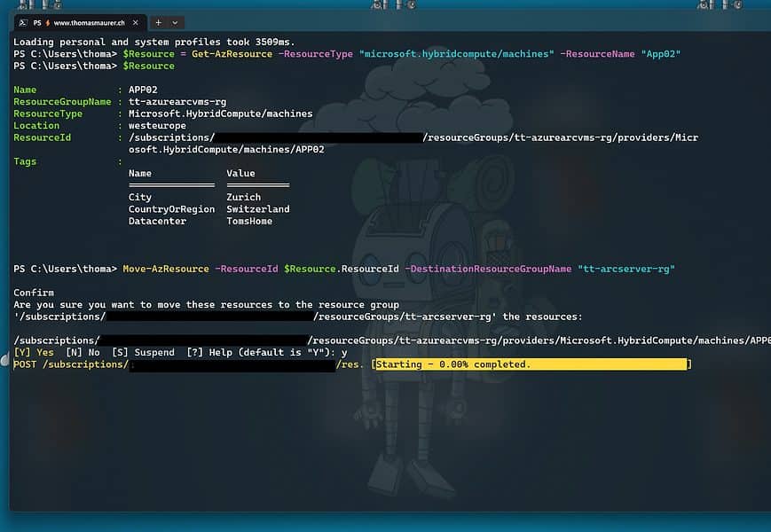Click the POST /subscriptions/ request text

[71, 364]
